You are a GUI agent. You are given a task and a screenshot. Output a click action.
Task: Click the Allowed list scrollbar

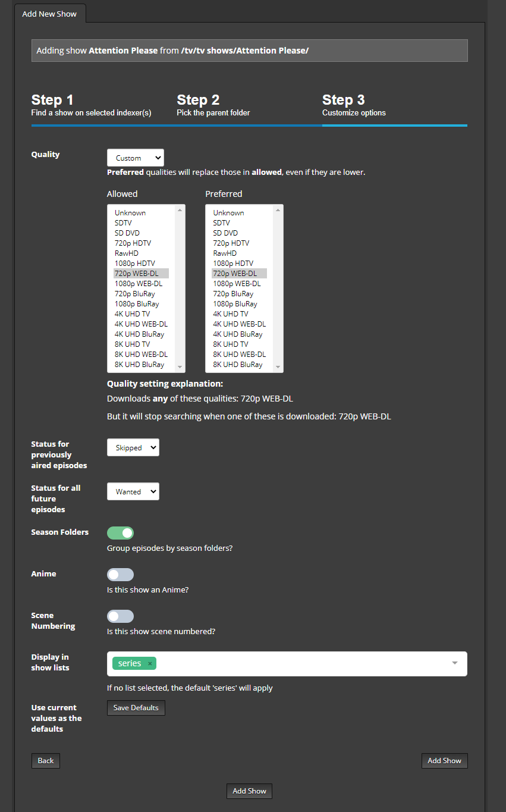(181, 289)
